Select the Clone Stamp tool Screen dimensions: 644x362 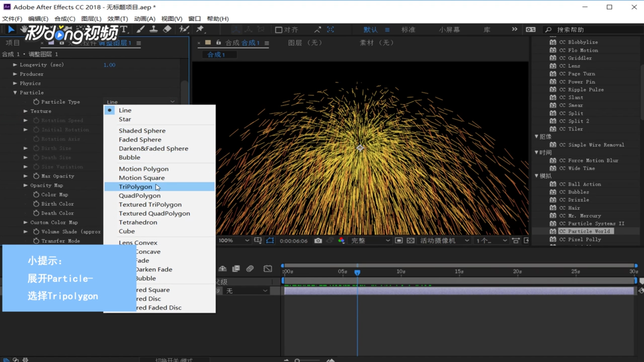154,29
